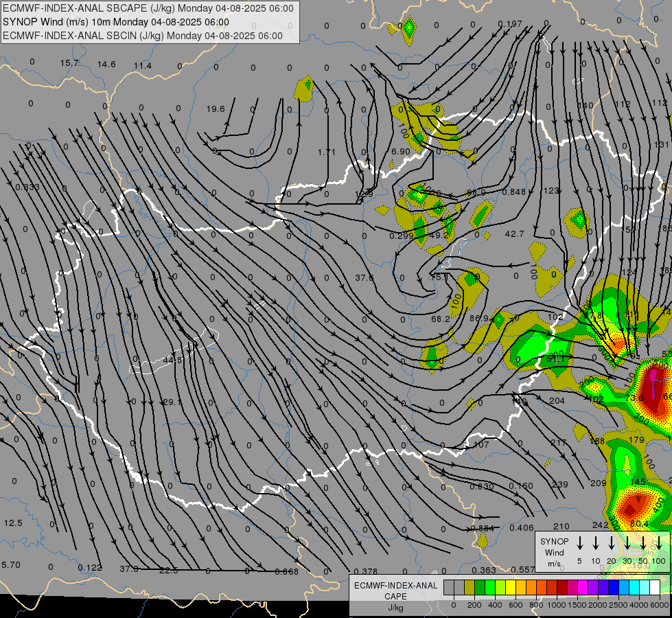
Task: Click the 42.7 value on the map
Action: (x=514, y=233)
